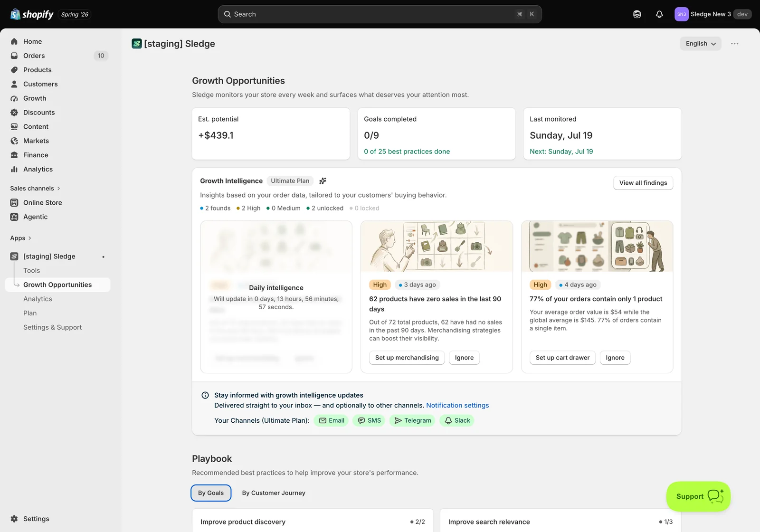Open the English language dropdown
Viewport: 760px width, 532px height.
point(701,44)
